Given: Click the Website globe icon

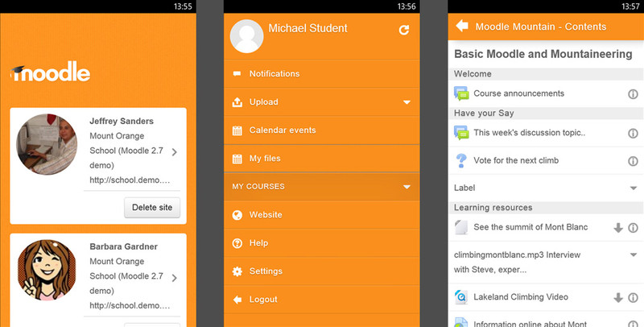Looking at the screenshot, I should click(x=237, y=215).
